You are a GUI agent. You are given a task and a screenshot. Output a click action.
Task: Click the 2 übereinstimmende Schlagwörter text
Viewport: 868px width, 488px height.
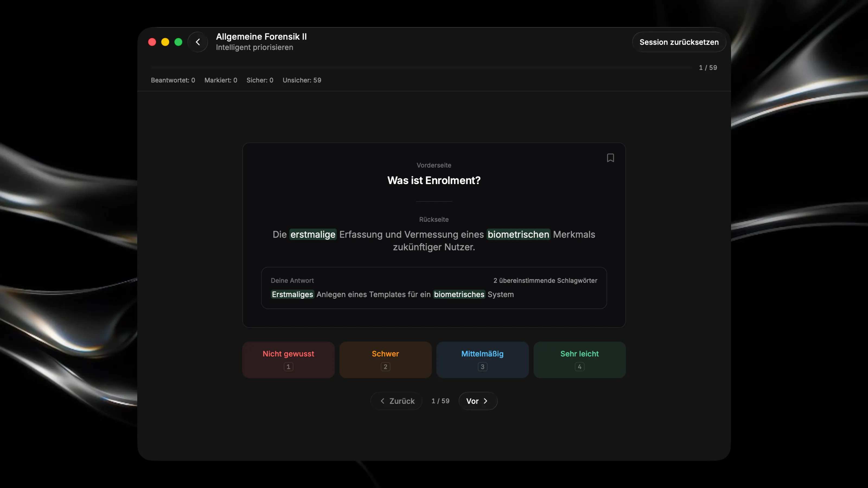(x=545, y=281)
